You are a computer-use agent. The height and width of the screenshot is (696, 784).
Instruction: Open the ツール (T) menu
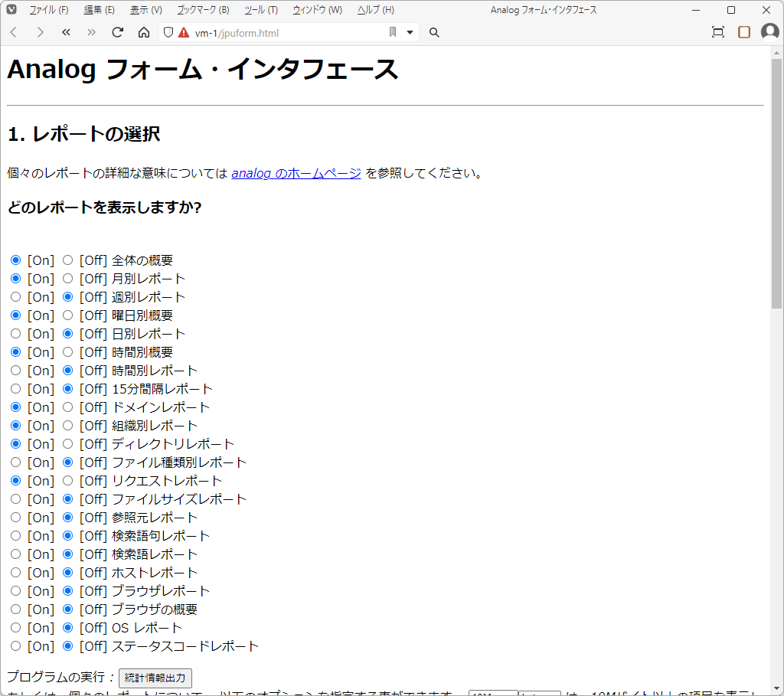click(261, 10)
